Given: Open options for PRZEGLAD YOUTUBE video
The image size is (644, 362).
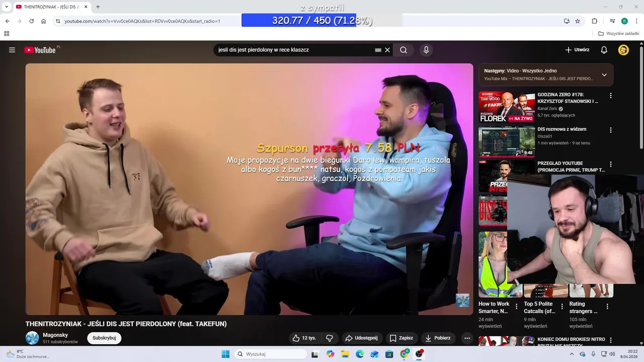Looking at the screenshot, I should point(611,164).
